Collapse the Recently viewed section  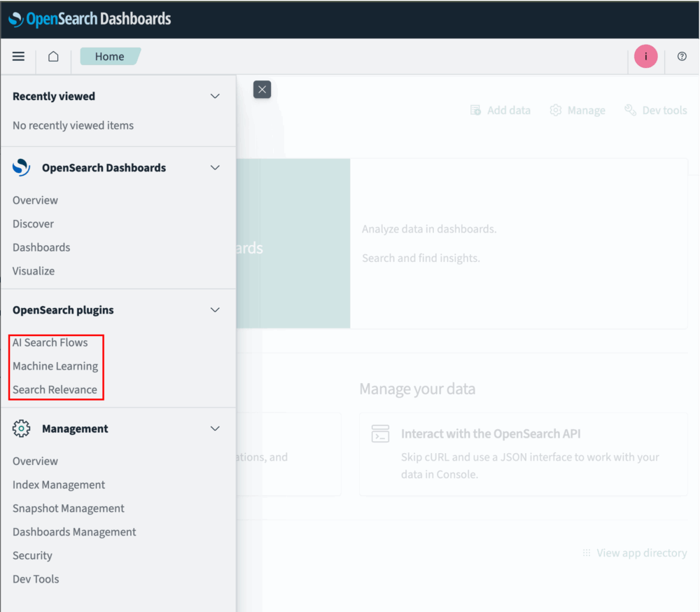215,96
